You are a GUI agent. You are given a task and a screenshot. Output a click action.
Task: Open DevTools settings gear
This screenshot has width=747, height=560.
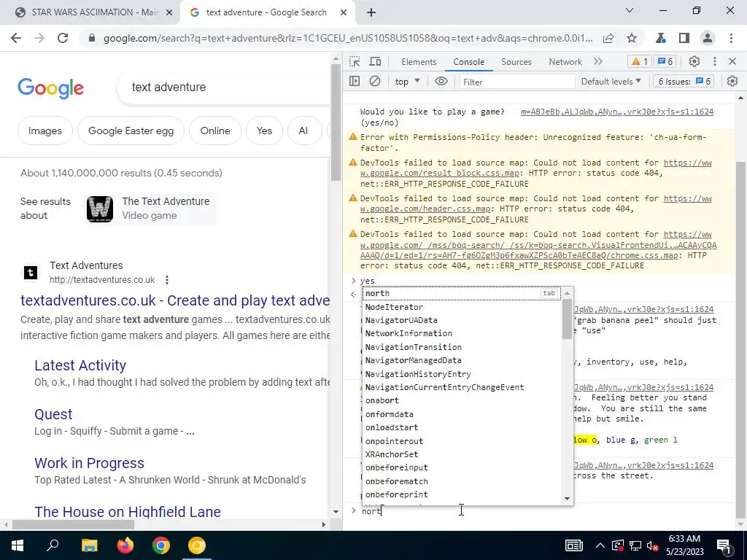pyautogui.click(x=694, y=61)
